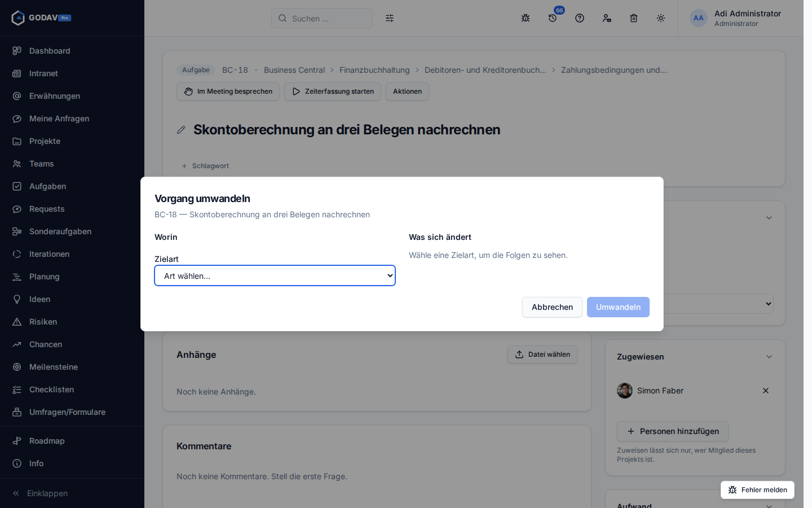The width and height of the screenshot is (812, 508).
Task: Open the Aktionen menu
Action: (x=407, y=91)
